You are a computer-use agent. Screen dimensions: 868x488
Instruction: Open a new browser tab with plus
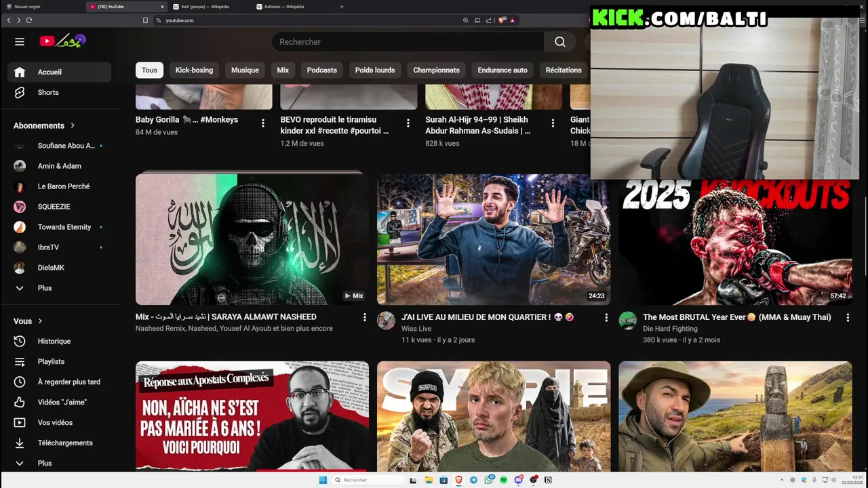[342, 6]
